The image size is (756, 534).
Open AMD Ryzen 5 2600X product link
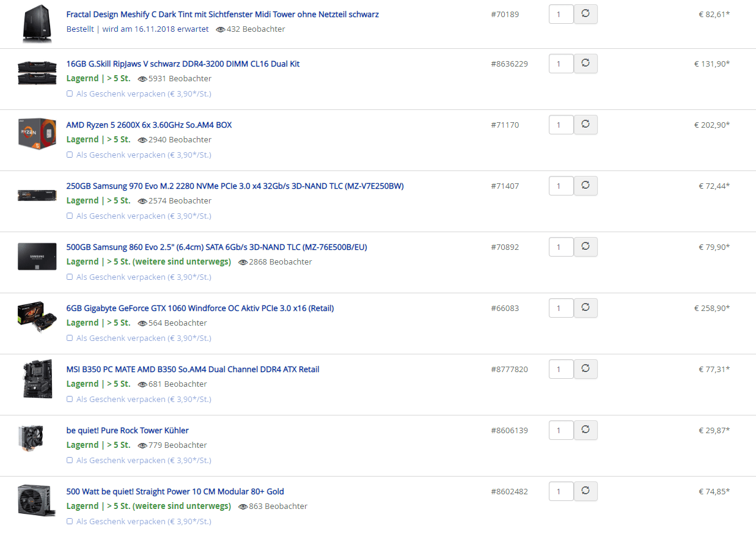click(x=149, y=125)
